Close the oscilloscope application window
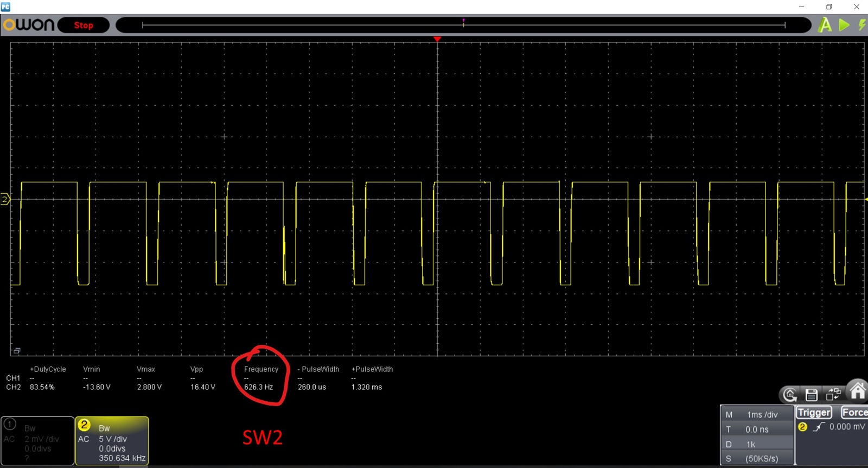The height and width of the screenshot is (468, 868). point(857,7)
